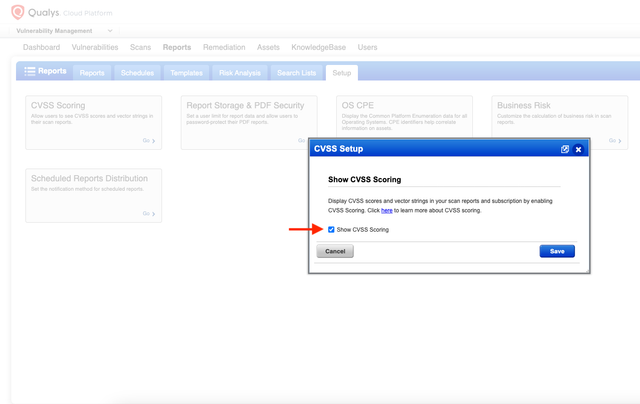
Task: Open the KnowledgeBase menu
Action: tap(319, 47)
